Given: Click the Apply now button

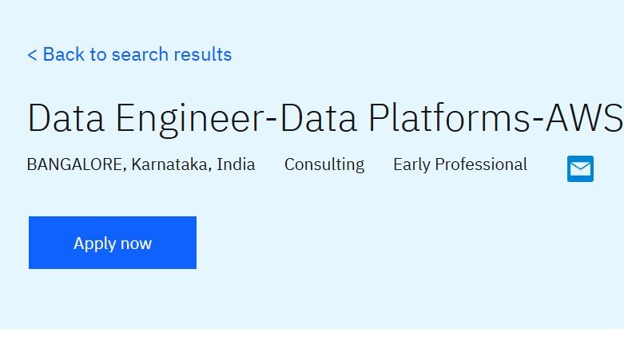Looking at the screenshot, I should click(113, 243).
